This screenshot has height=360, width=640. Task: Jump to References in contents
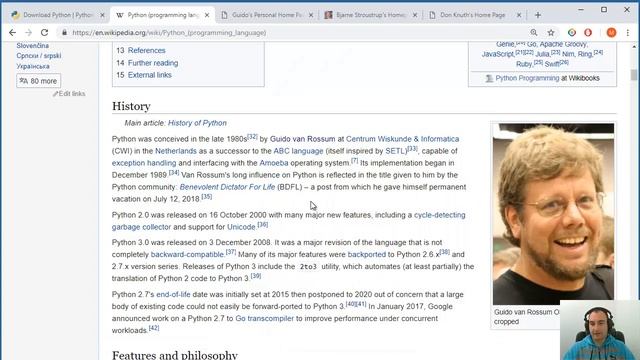point(147,50)
